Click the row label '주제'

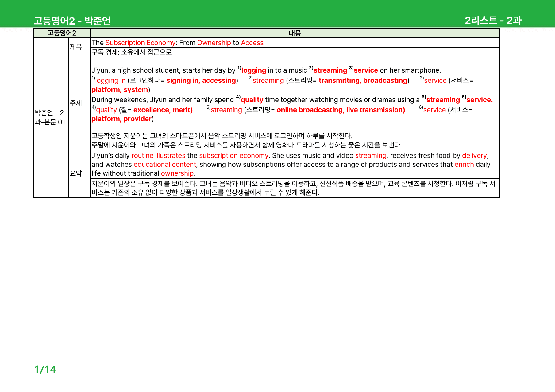tap(76, 103)
